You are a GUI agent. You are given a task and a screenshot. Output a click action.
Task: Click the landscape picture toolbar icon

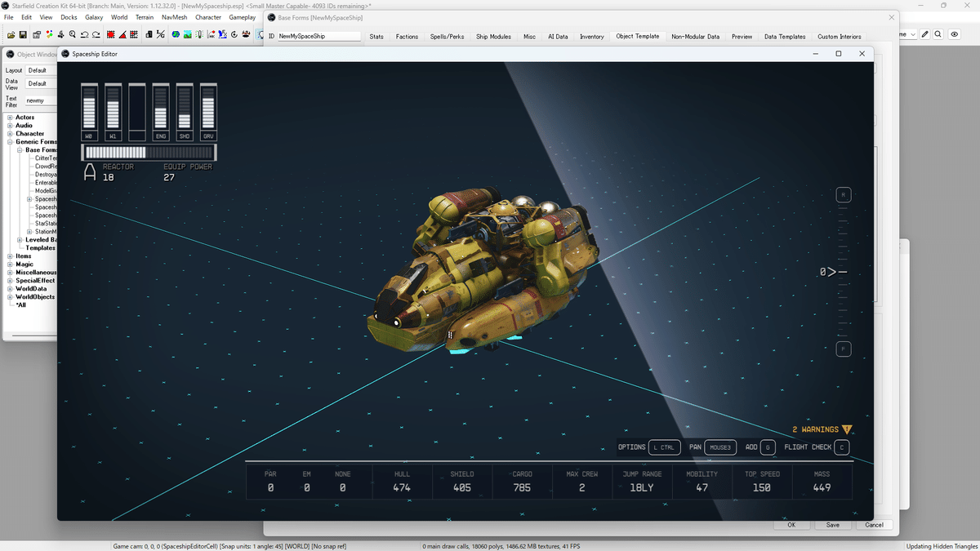point(188,34)
